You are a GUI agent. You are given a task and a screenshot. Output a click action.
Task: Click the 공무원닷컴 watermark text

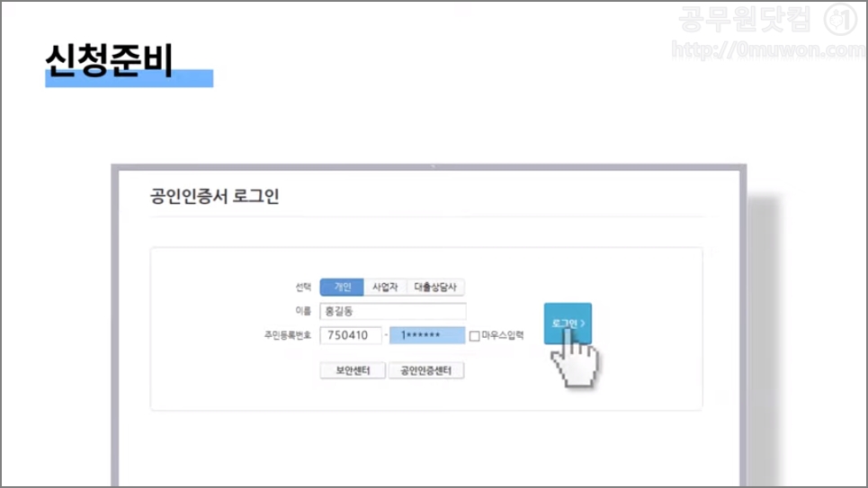coord(745,20)
